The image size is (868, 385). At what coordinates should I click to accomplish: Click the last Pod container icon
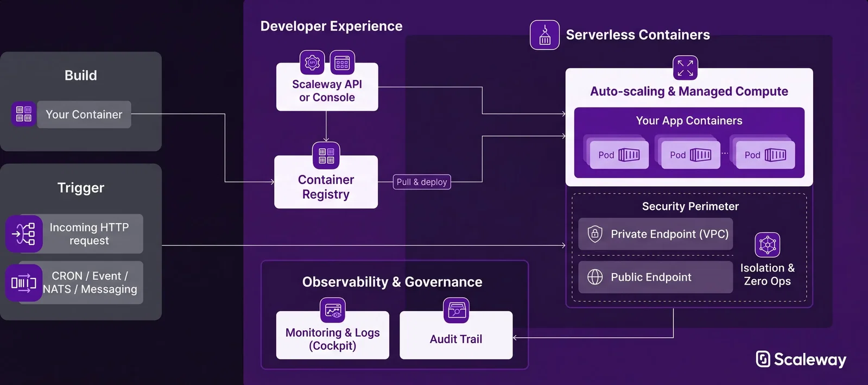775,155
